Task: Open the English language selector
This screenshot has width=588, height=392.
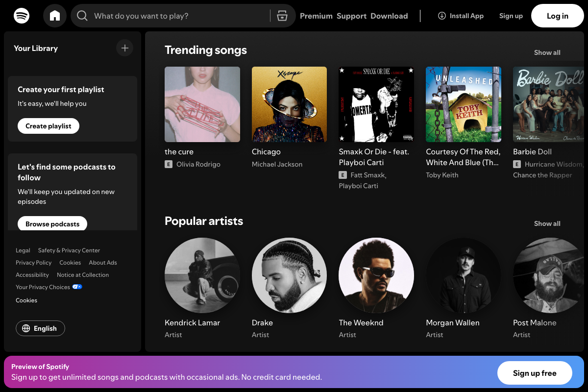Action: click(x=40, y=328)
